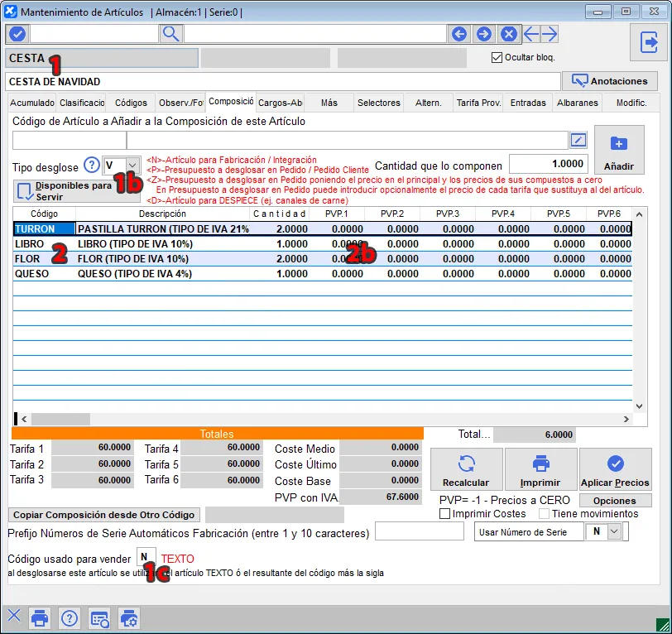Image resolution: width=672 pixels, height=634 pixels.
Task: Click the magnifier search icon in top toolbar
Action: (170, 34)
